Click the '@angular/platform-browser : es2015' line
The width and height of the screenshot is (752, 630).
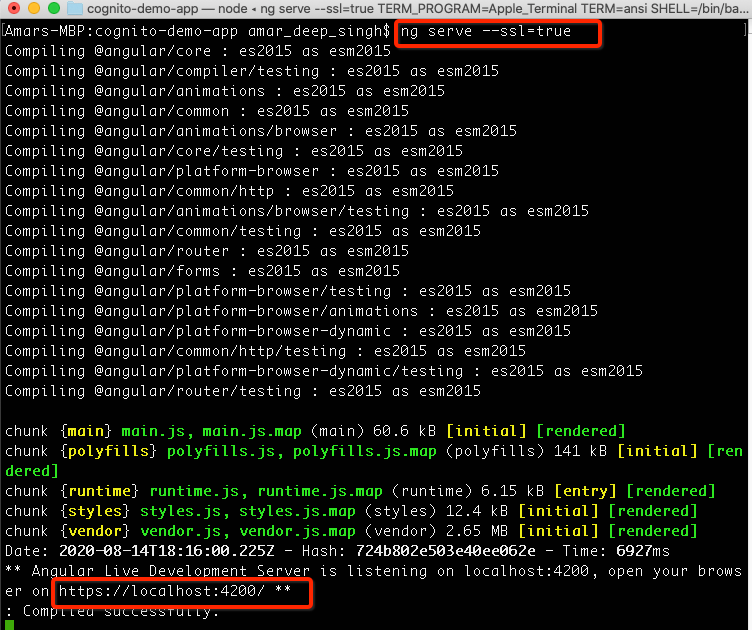252,171
